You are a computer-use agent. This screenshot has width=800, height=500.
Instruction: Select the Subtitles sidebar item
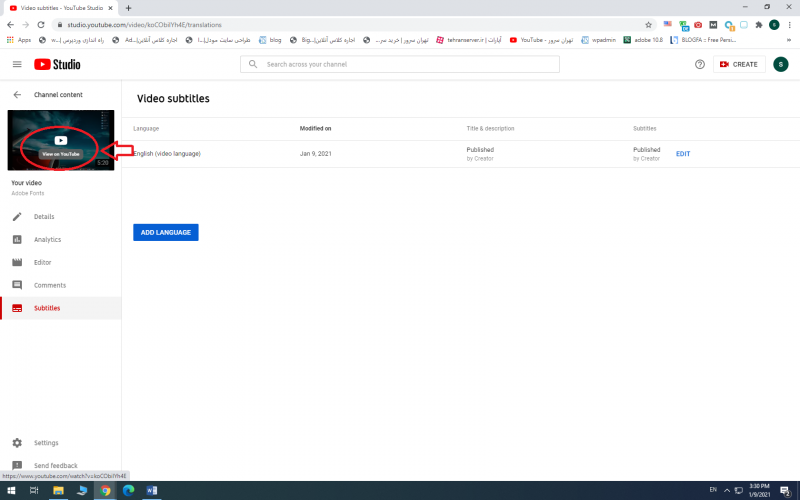click(47, 308)
